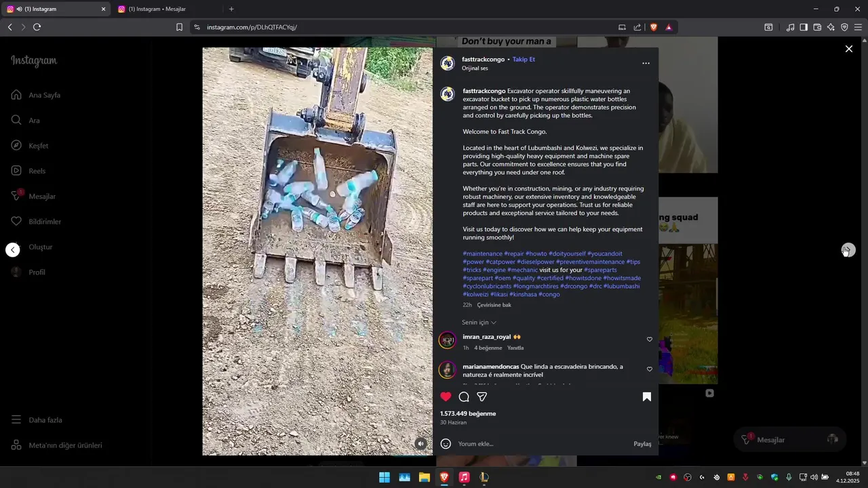This screenshot has height=488, width=868.
Task: Expand the 'Senin için' comment sorting dropdown
Action: 479,323
